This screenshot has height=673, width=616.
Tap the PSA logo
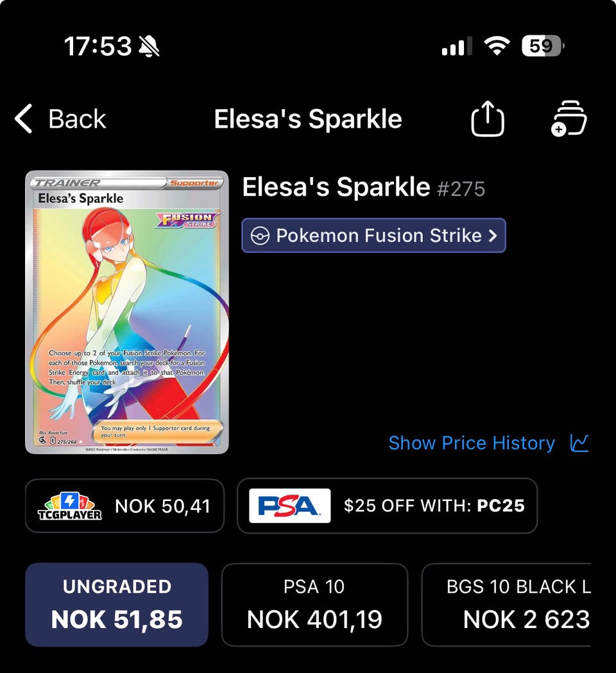coord(289,506)
